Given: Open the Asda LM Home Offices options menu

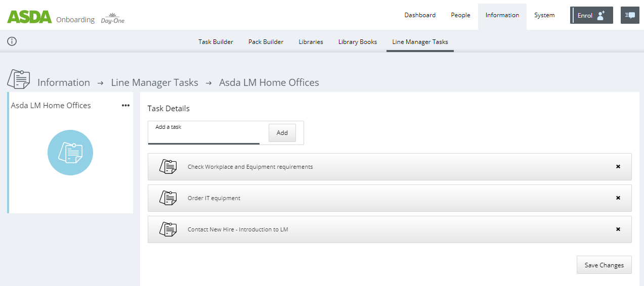Looking at the screenshot, I should [x=125, y=106].
